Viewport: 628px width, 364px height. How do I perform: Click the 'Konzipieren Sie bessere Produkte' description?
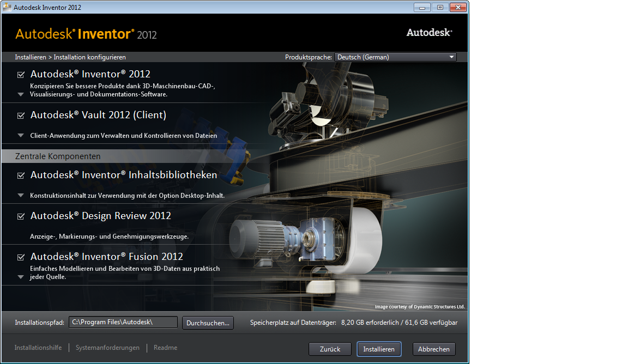click(123, 90)
